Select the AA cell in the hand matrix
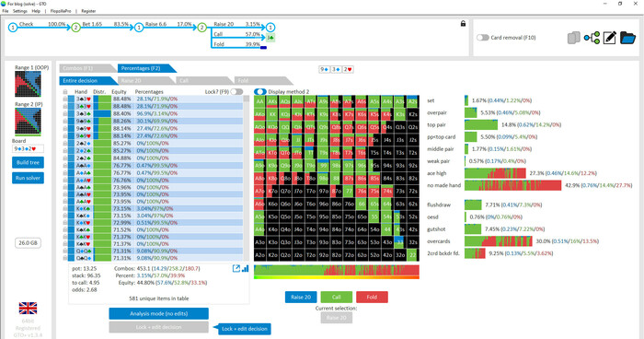Viewport: 644px width, 339px height. (x=260, y=102)
